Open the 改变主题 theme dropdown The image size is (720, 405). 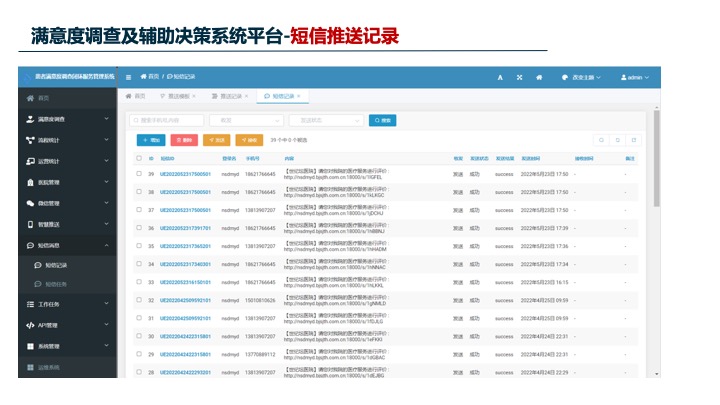(581, 78)
